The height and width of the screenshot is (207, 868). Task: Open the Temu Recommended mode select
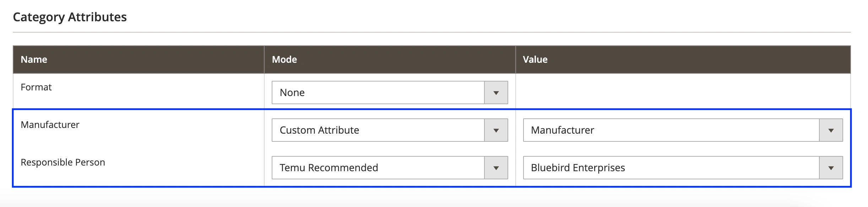pos(378,168)
